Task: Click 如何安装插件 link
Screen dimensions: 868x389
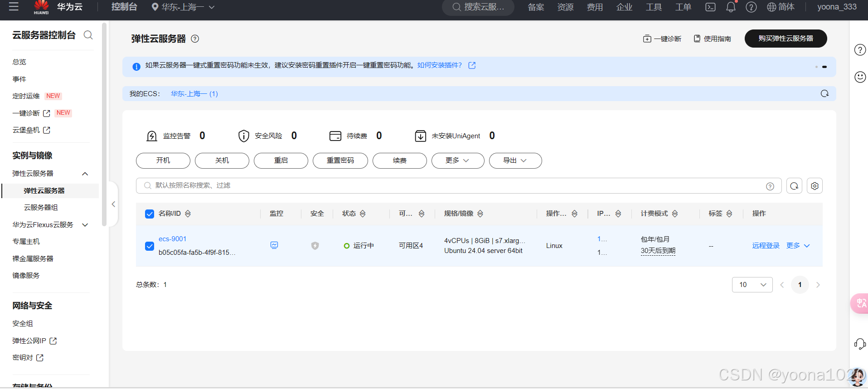Action: pyautogui.click(x=440, y=65)
